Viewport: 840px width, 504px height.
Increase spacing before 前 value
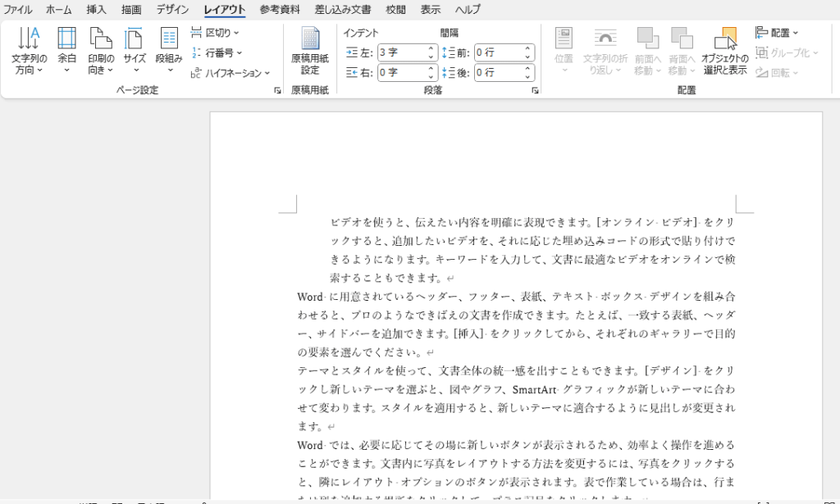527,48
